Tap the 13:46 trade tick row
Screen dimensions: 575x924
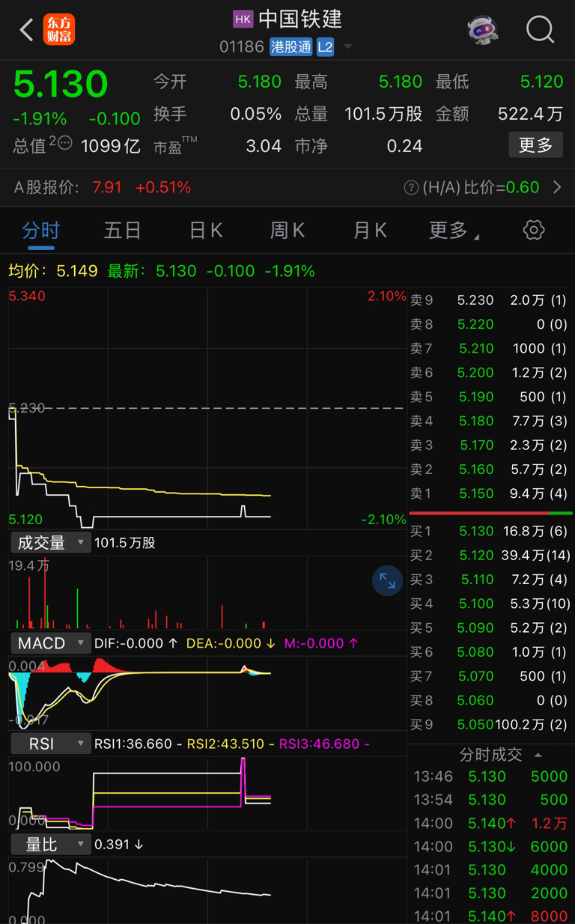490,776
